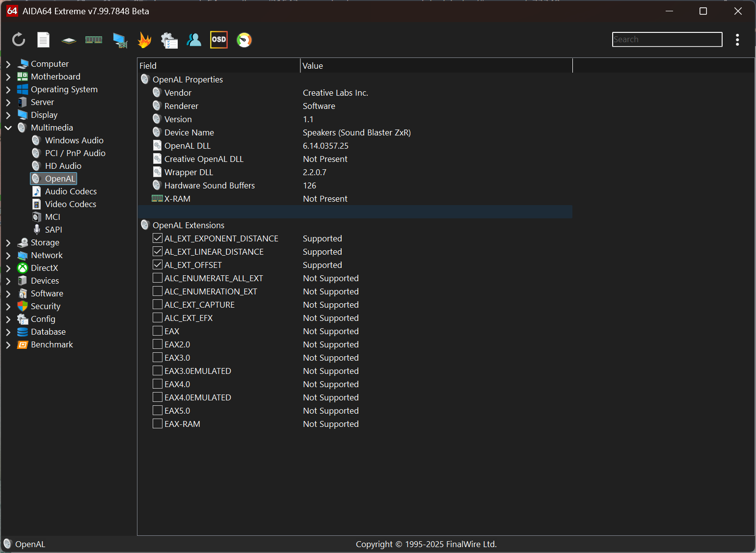This screenshot has height=553, width=756.
Task: Open the cache and memory benchmark icon
Action: pos(94,40)
